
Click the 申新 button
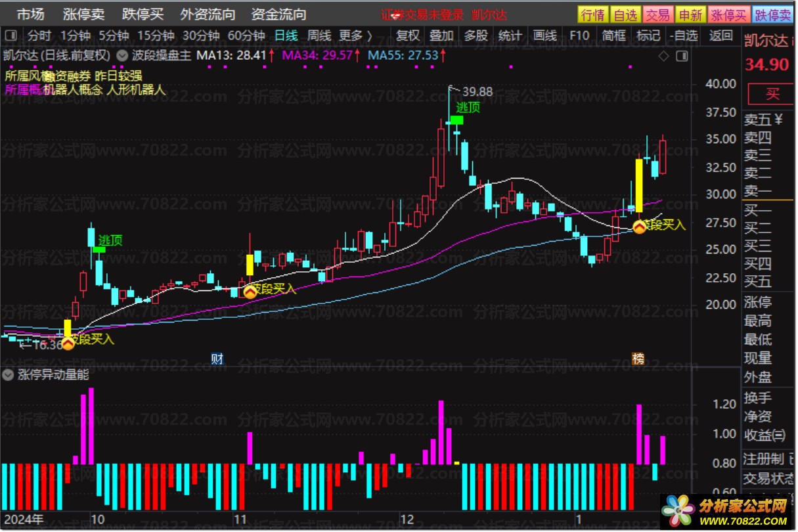point(690,15)
